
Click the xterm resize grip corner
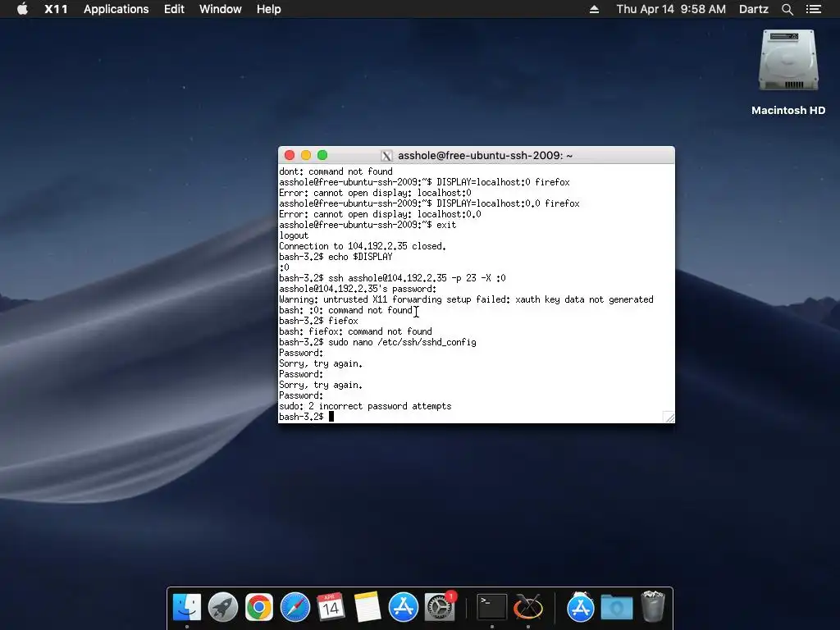click(x=669, y=417)
